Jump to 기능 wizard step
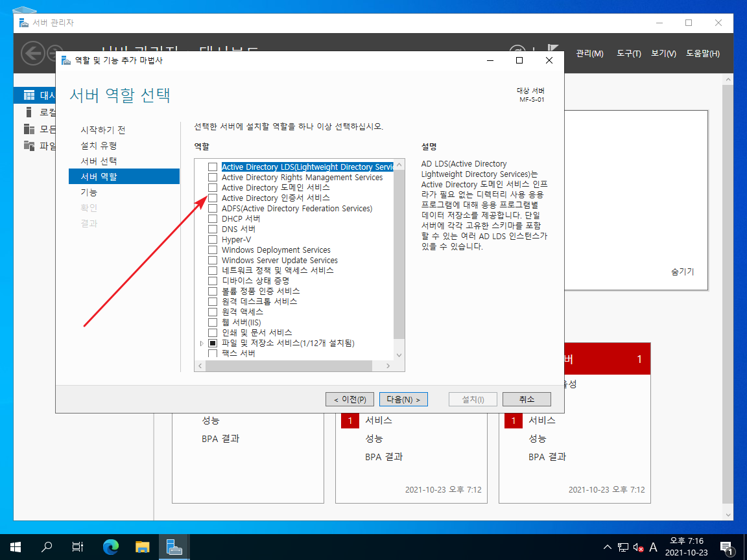Image resolution: width=747 pixels, height=560 pixels. coord(89,192)
